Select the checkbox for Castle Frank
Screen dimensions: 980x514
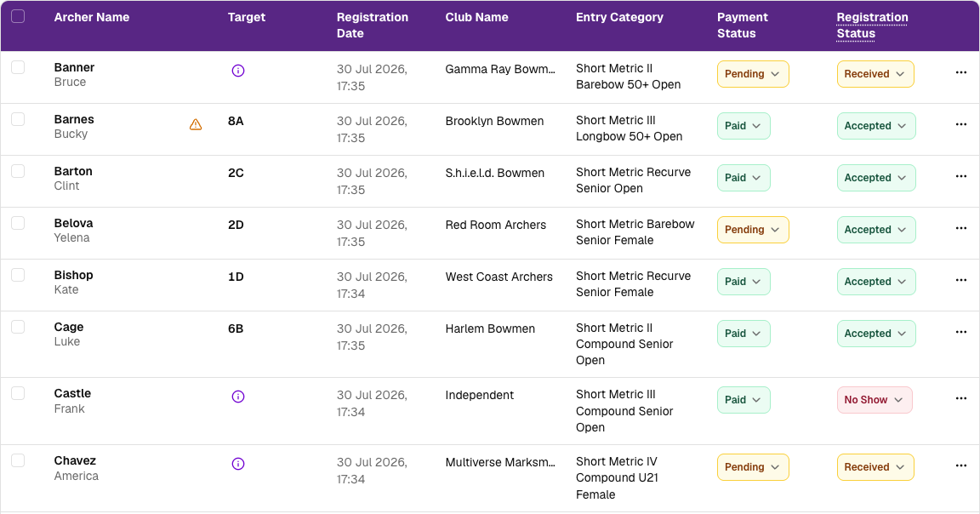point(18,392)
